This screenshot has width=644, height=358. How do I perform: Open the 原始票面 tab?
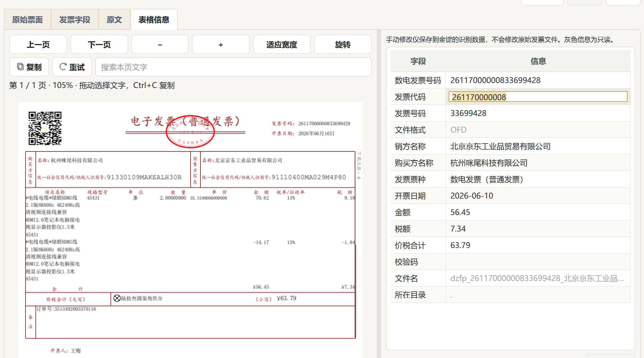click(x=27, y=20)
